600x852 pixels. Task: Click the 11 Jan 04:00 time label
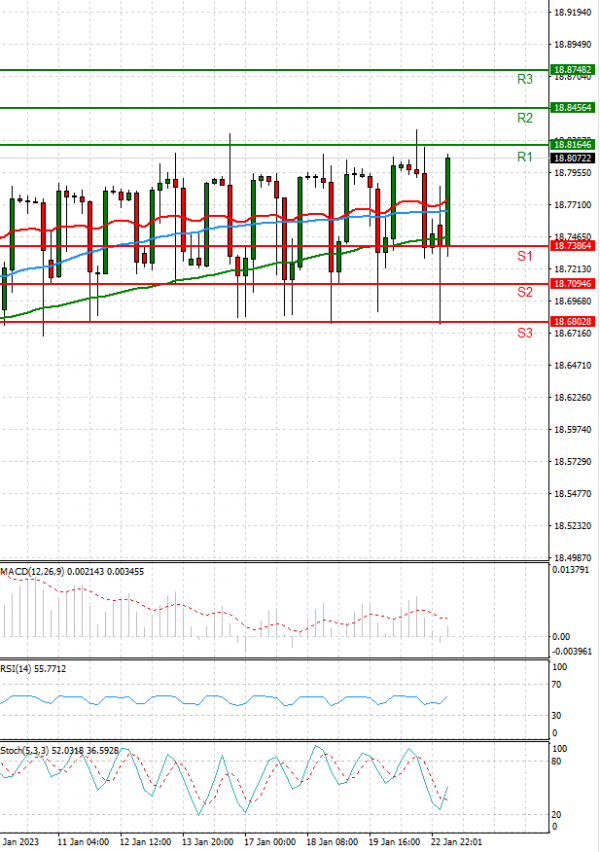click(x=83, y=842)
